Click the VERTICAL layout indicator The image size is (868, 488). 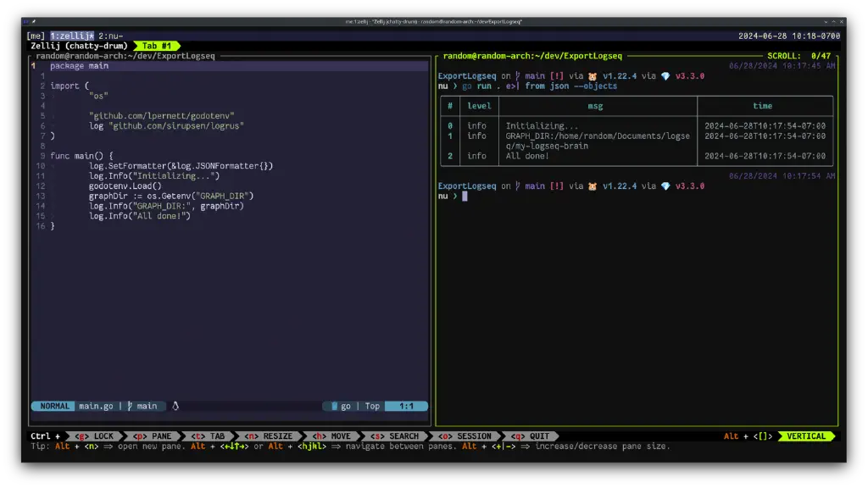click(806, 436)
